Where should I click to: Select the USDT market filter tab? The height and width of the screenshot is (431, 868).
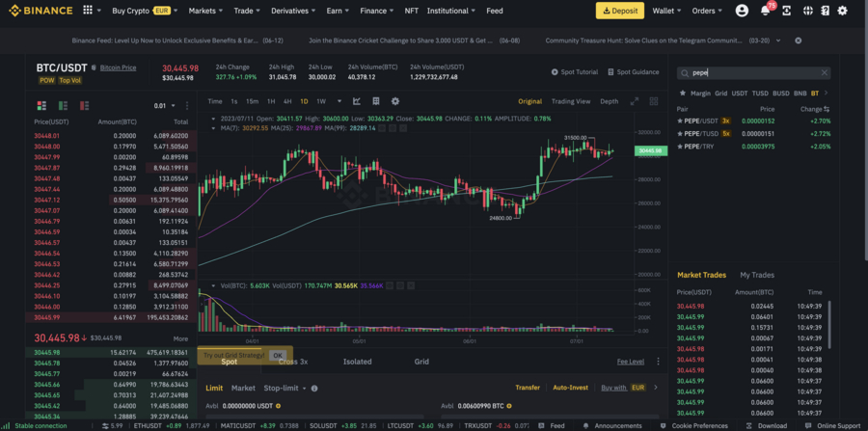pos(739,94)
